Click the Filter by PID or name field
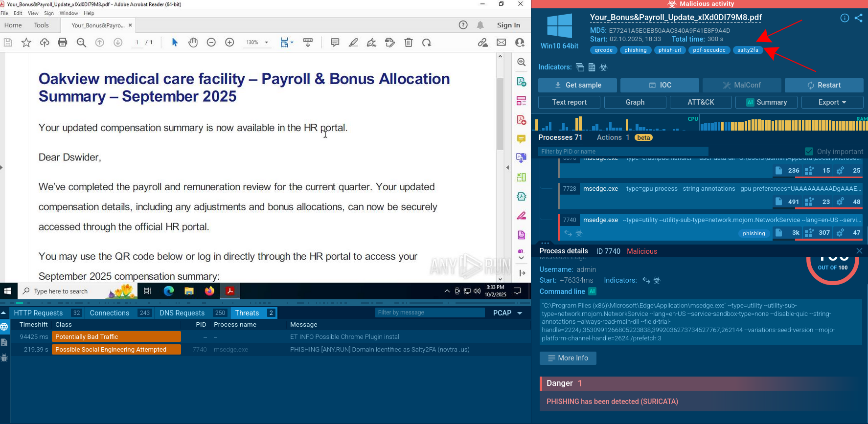Viewport: 868px width, 424px height. click(x=622, y=152)
